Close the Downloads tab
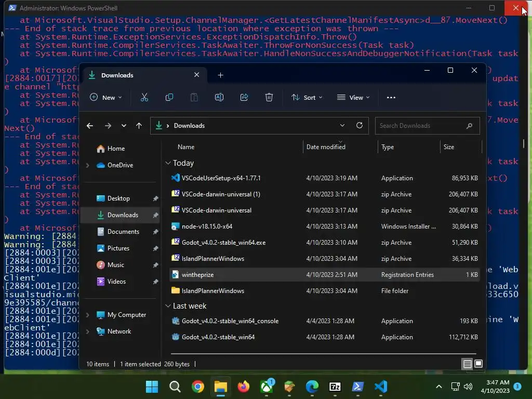 196,75
